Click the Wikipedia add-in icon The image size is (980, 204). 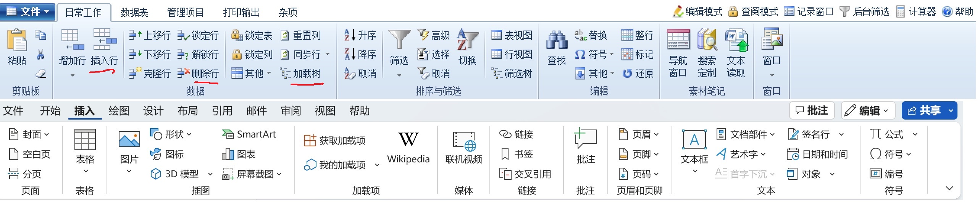click(x=408, y=140)
